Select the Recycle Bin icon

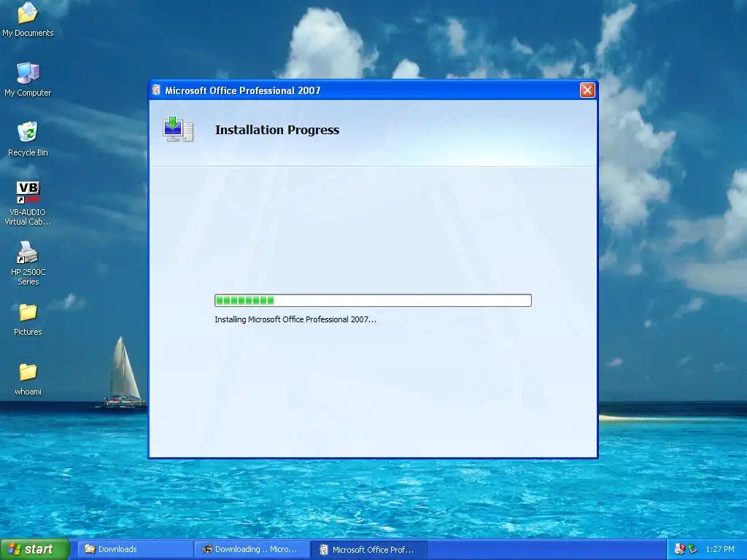tap(28, 139)
